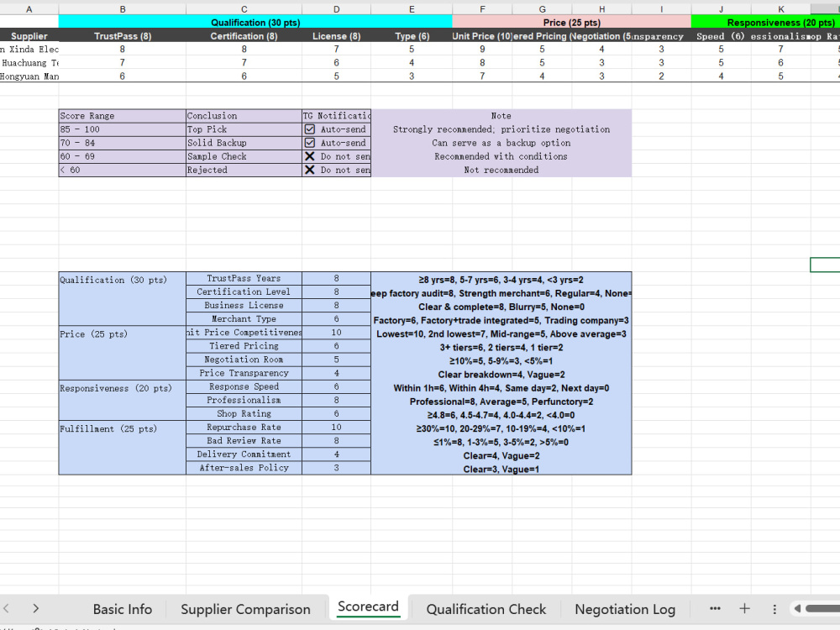Select column C header
The width and height of the screenshot is (840, 630).
[x=244, y=9]
